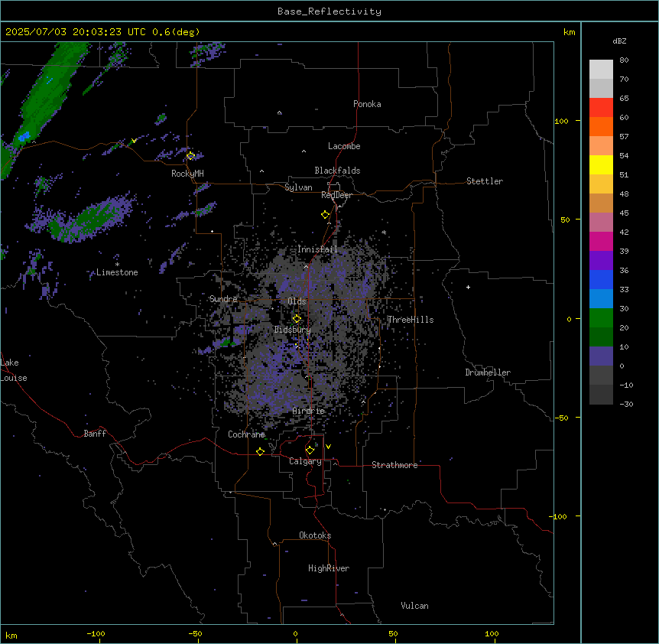Select the royal blue 33-36 dBZ swatch

pos(601,279)
